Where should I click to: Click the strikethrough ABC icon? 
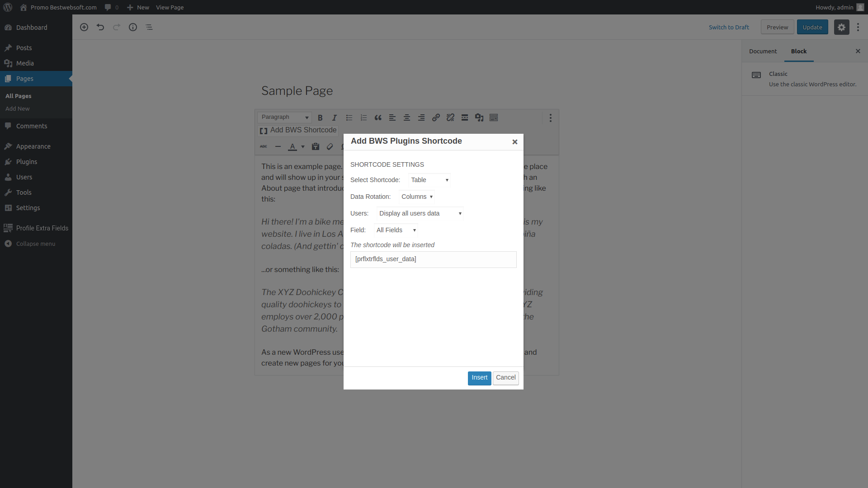(x=264, y=146)
